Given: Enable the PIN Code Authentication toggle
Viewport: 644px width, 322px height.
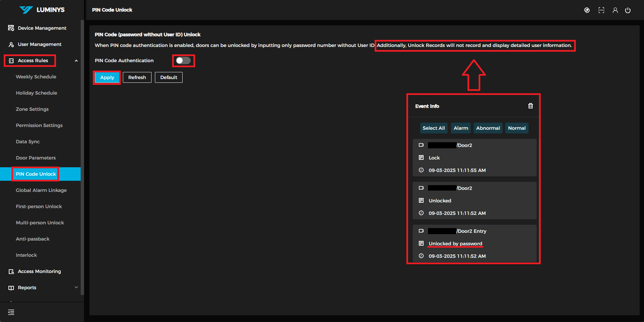Looking at the screenshot, I should tap(183, 60).
